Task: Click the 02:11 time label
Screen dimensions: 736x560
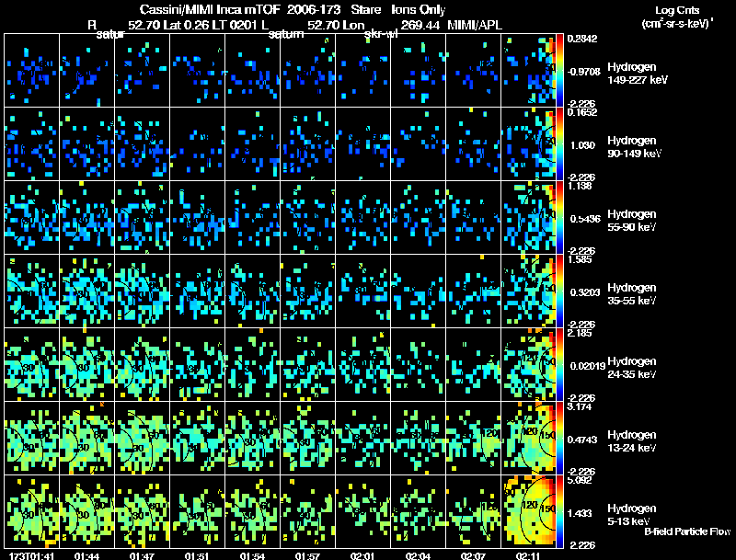Action: (528, 554)
